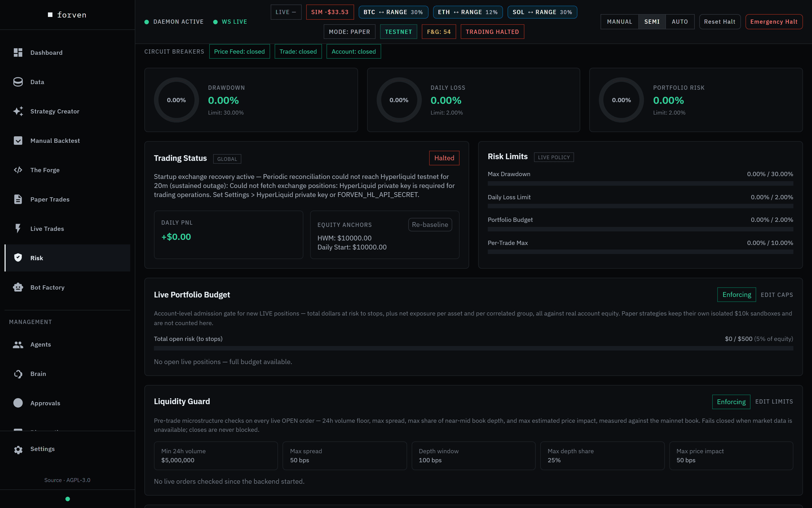Switch trading mode to AUTO
This screenshot has height=508, width=812.
(x=680, y=22)
